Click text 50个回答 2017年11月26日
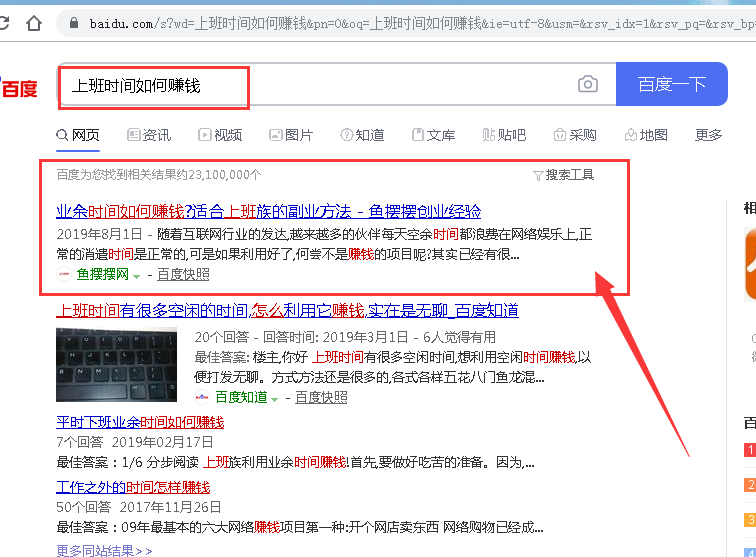Viewport: 756px width, 557px height. click(x=139, y=507)
